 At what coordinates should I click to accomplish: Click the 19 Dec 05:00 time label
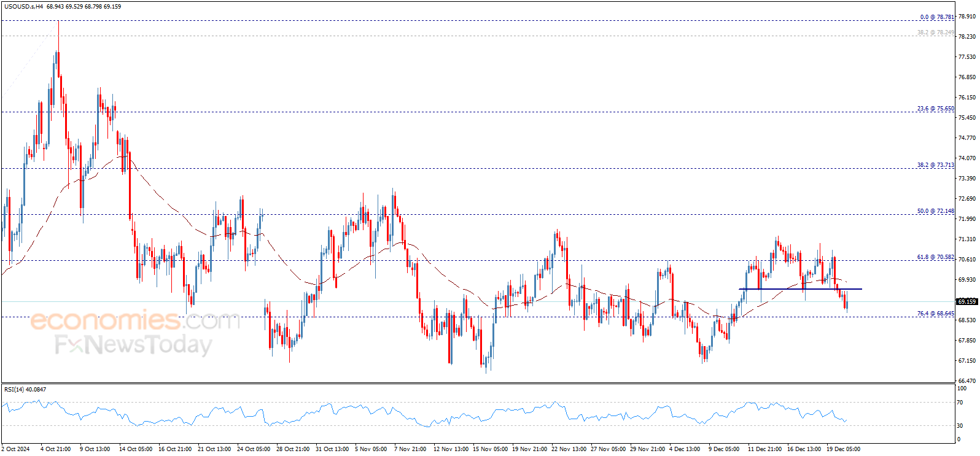(x=844, y=449)
